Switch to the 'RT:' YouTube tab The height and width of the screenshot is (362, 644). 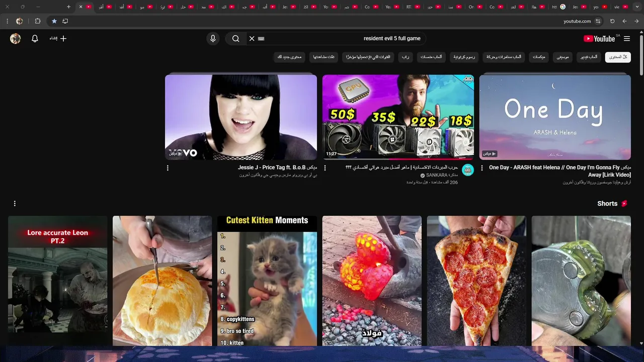(x=412, y=7)
